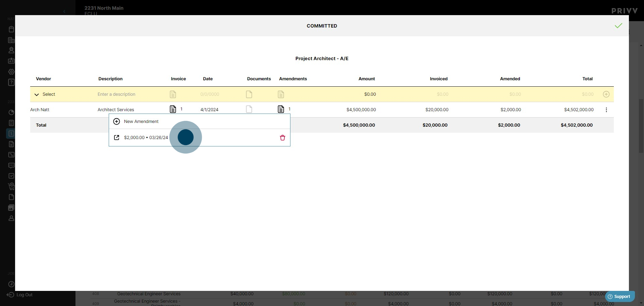Open the document page icon in the sidebar

[11, 197]
